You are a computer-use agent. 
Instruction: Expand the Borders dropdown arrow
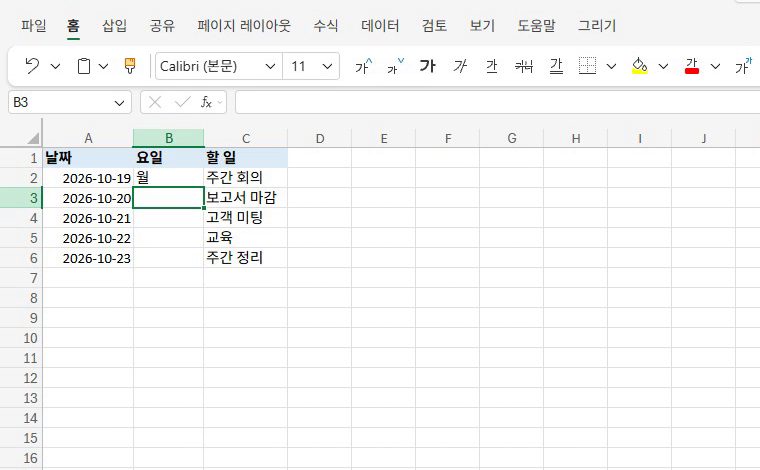pyautogui.click(x=612, y=66)
